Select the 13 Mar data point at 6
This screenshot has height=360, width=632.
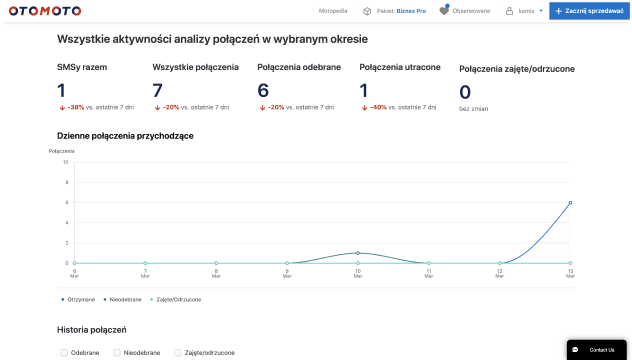[x=570, y=203]
